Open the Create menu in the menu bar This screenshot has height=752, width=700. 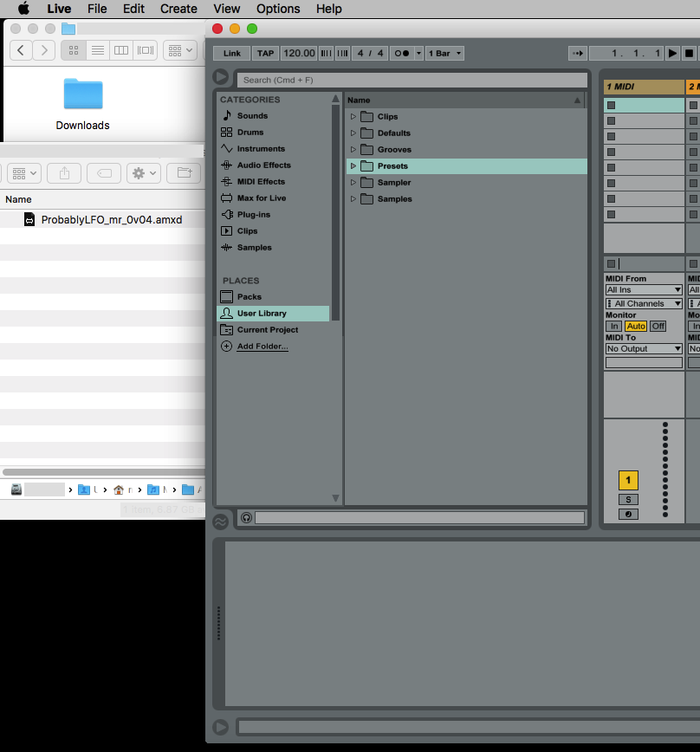pos(178,9)
